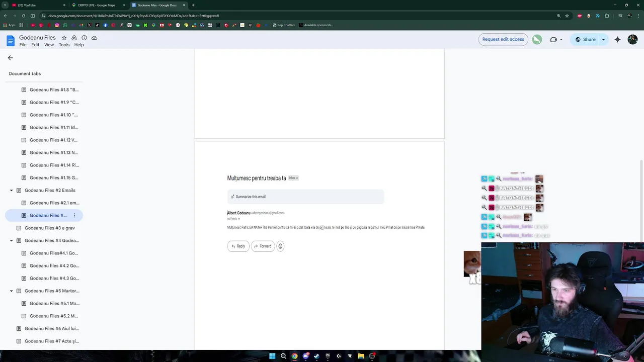The height and width of the screenshot is (362, 644).
Task: Open the X (Twitter) bookmark icon
Action: (x=89, y=25)
